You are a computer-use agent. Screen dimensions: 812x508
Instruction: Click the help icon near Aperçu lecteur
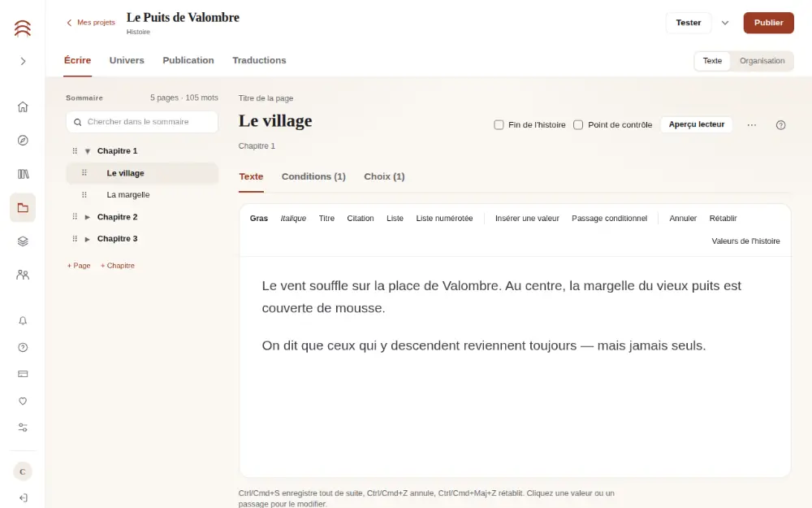pyautogui.click(x=781, y=125)
